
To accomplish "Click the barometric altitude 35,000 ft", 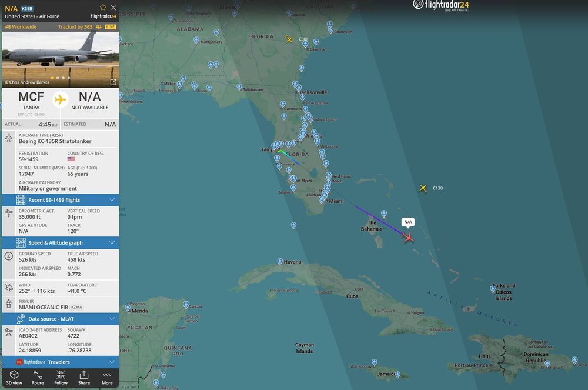I will click(x=29, y=217).
